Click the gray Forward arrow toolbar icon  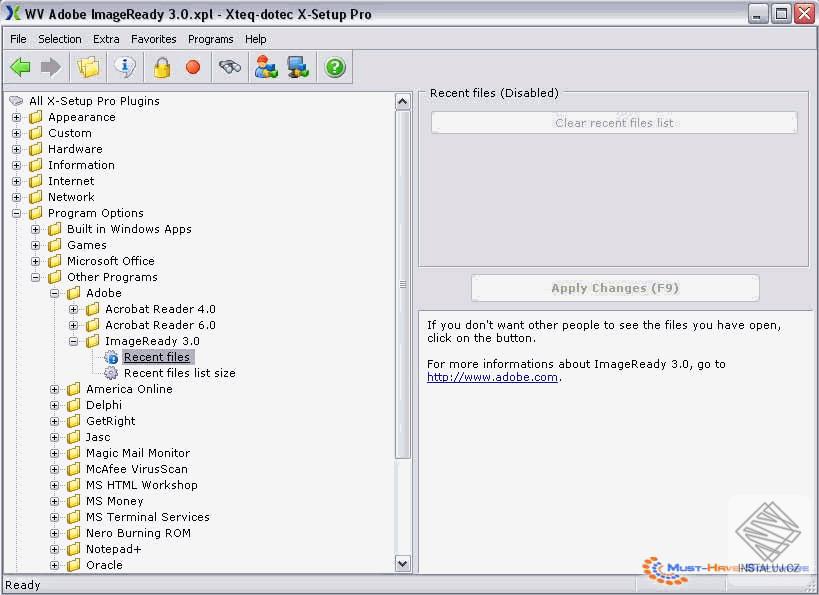[x=51, y=67]
